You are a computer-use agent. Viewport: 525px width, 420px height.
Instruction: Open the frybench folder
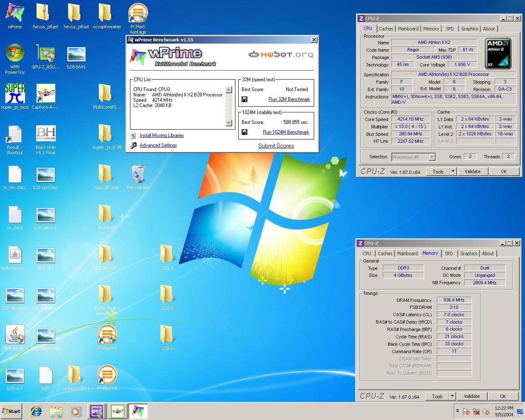tap(107, 217)
